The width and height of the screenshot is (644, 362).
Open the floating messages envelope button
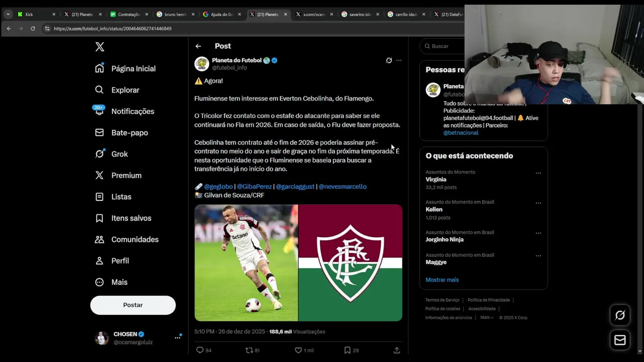point(620,340)
